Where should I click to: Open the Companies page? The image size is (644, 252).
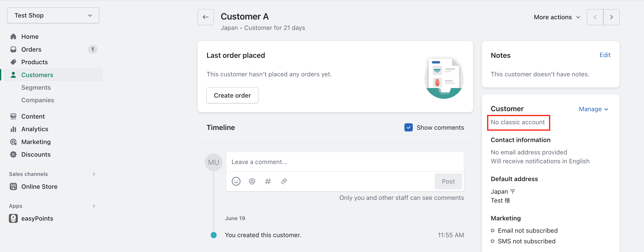38,100
